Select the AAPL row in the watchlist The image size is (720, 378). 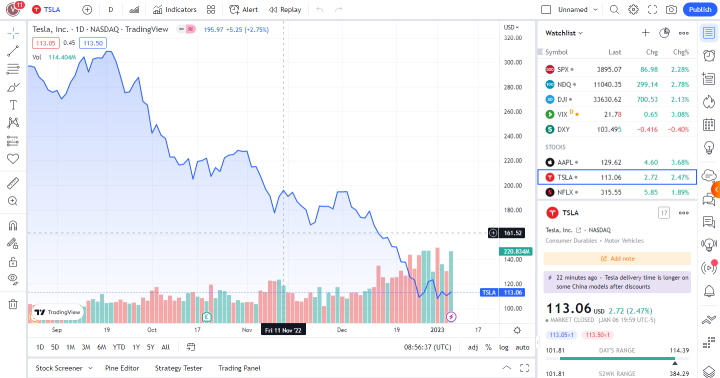point(617,162)
